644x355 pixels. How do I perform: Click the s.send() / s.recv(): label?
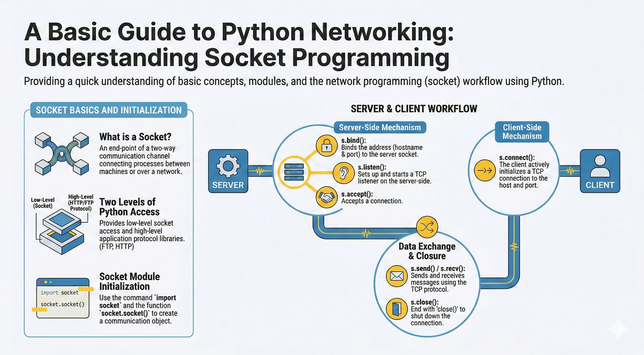(x=438, y=269)
